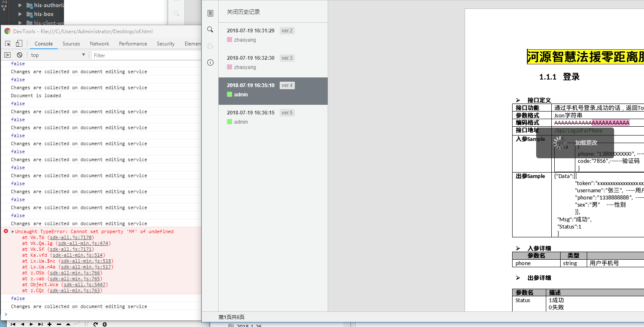Expand the his-client-we folder in IDE tree
This screenshot has height=327, width=644.
(20, 23)
